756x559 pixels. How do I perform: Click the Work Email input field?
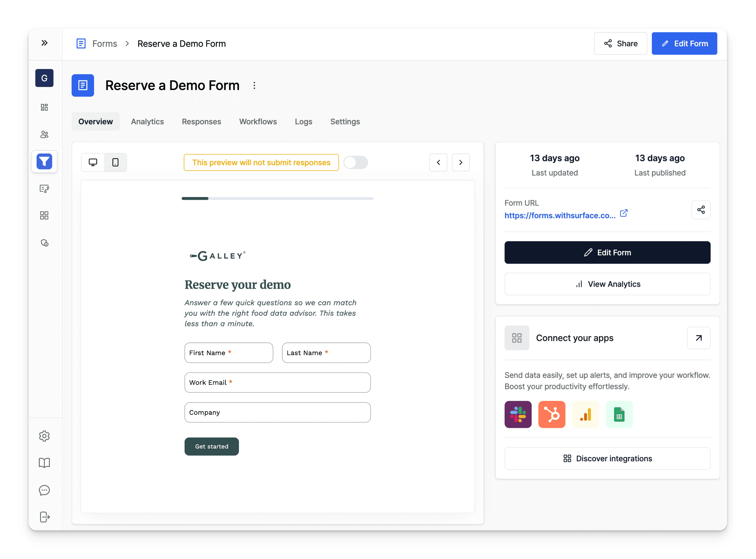pos(277,383)
